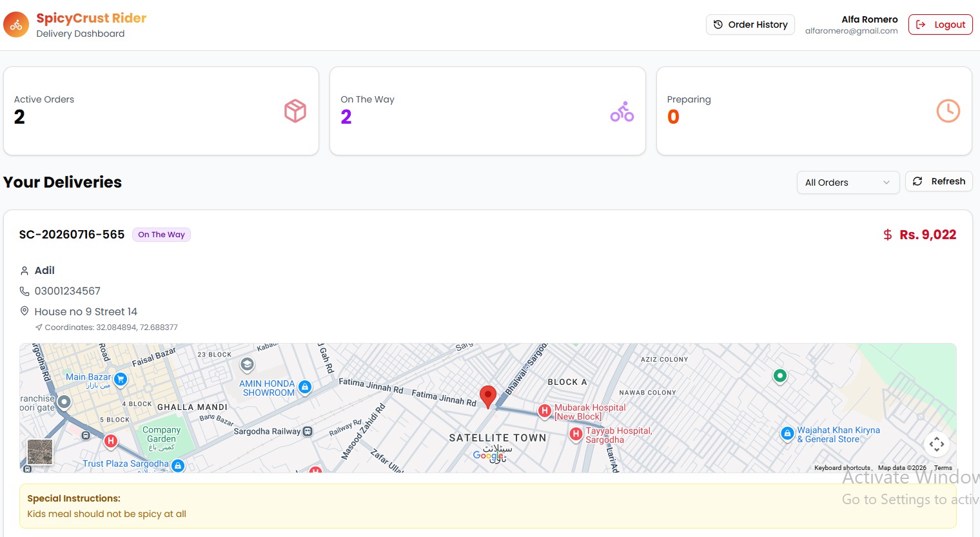
Task: Click Trust Plaza Sargodha marker
Action: click(178, 465)
